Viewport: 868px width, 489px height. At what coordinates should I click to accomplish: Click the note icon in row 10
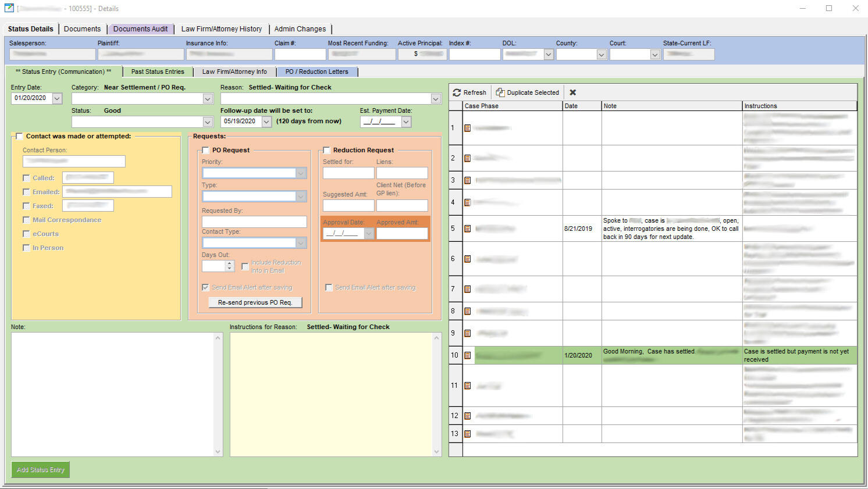(x=467, y=355)
